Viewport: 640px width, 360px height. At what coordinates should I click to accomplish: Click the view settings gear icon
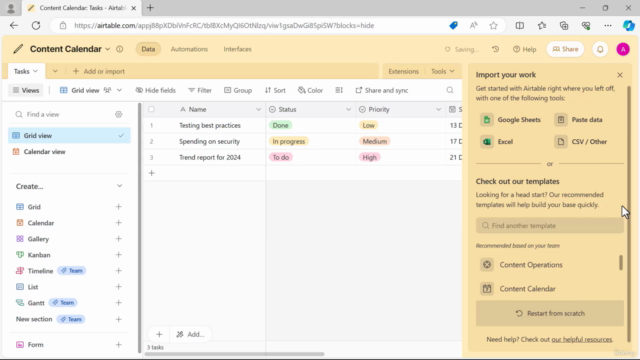coord(118,114)
